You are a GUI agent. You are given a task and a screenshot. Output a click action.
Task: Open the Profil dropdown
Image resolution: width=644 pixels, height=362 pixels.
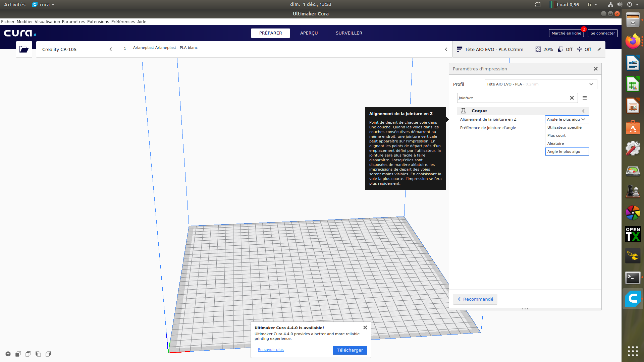(541, 84)
